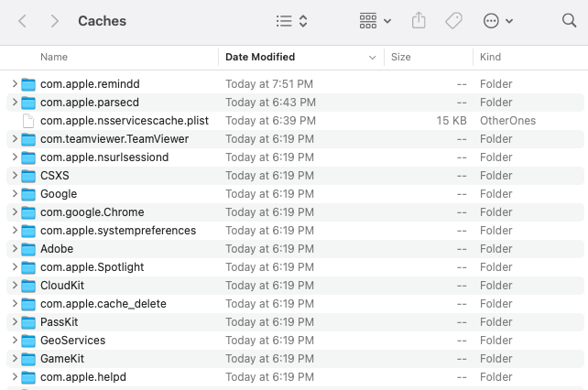Viewport: 588px width, 390px height.
Task: Click the 15 KB size value
Action: pyautogui.click(x=452, y=121)
